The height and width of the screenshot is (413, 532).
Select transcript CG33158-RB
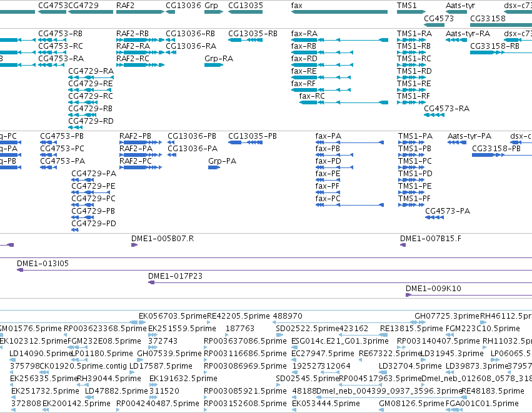coord(494,46)
